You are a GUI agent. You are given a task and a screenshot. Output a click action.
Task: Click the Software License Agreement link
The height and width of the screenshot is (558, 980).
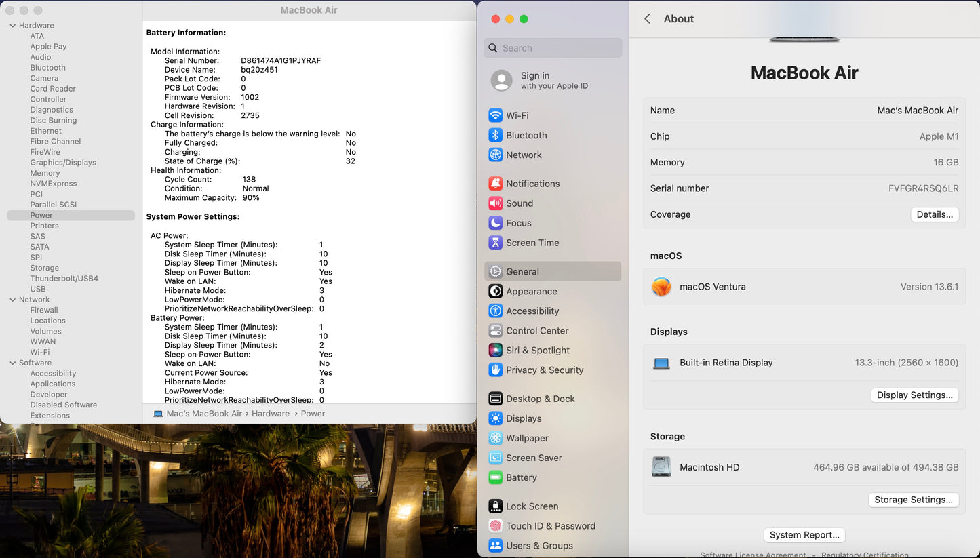pos(753,555)
